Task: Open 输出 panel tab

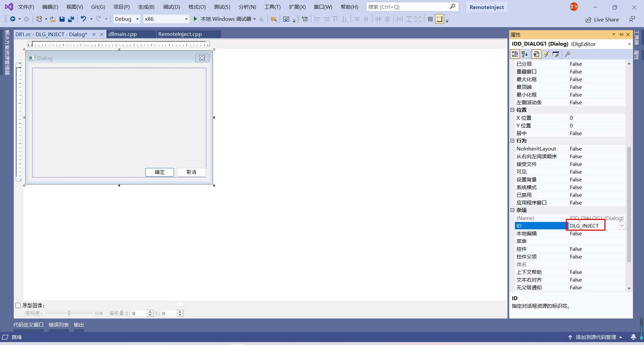Action: pyautogui.click(x=79, y=325)
